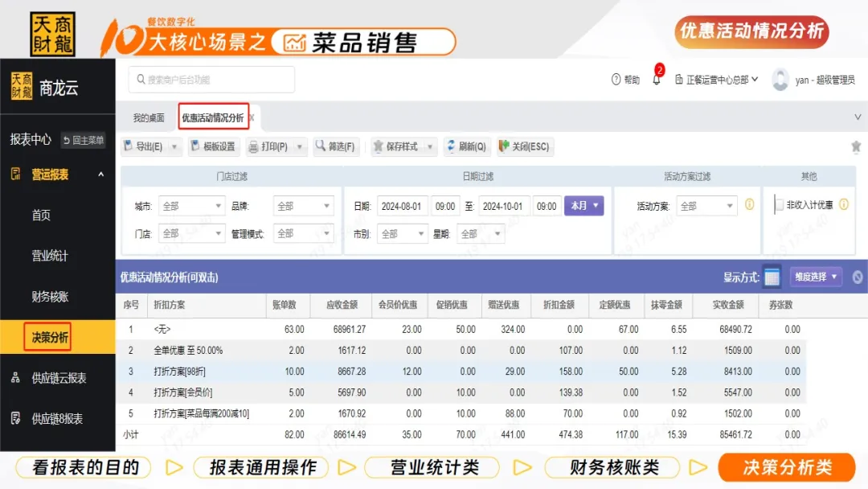Click the 关闭(ESC) button

[x=524, y=146]
